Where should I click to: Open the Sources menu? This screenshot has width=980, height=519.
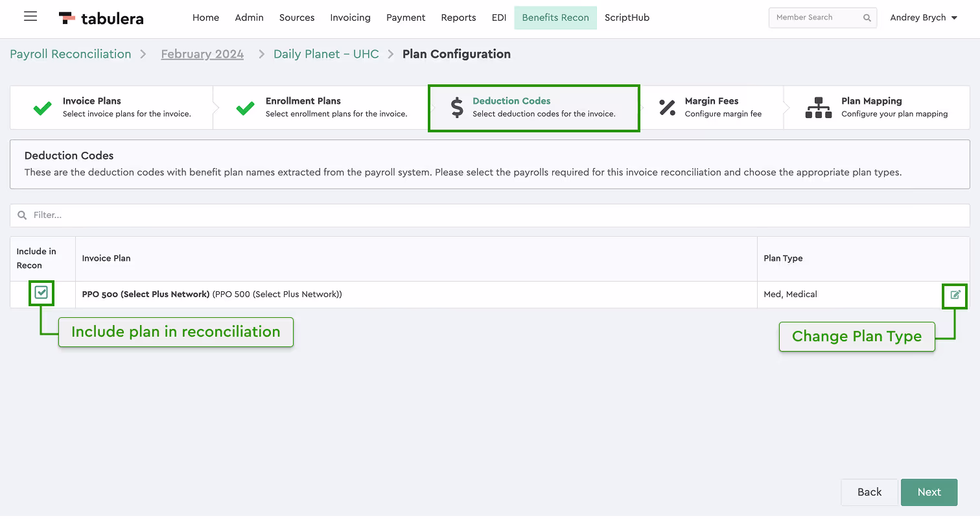tap(297, 18)
